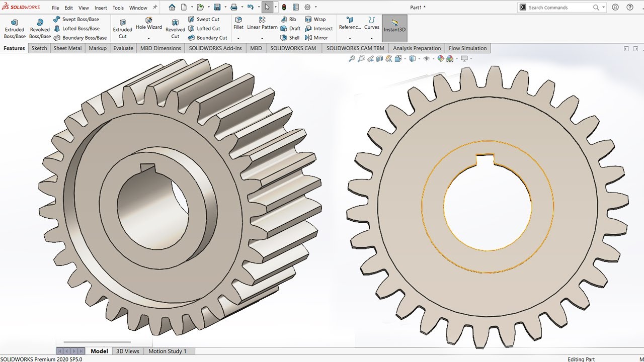Screen dimensions: 644x362
Task: Toggle the Instant3D button
Action: pos(394,29)
